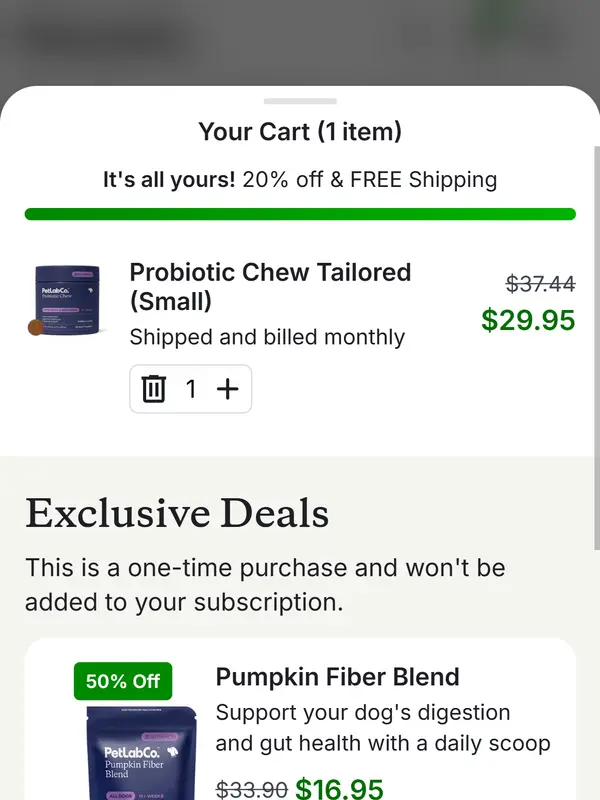Click the Exclusive Deals heading
Screen dimensions: 600x800
[177, 514]
